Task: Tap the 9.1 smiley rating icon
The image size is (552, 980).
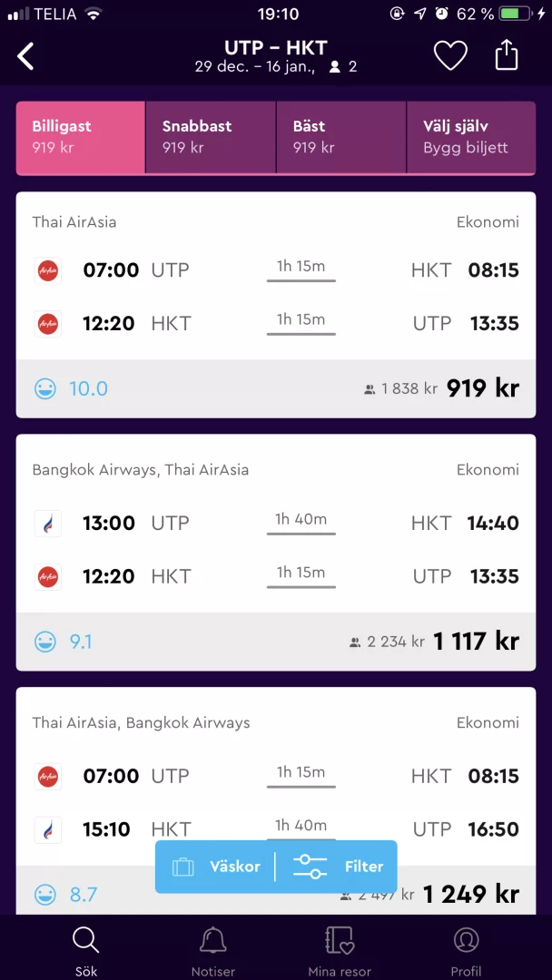Action: [45, 642]
